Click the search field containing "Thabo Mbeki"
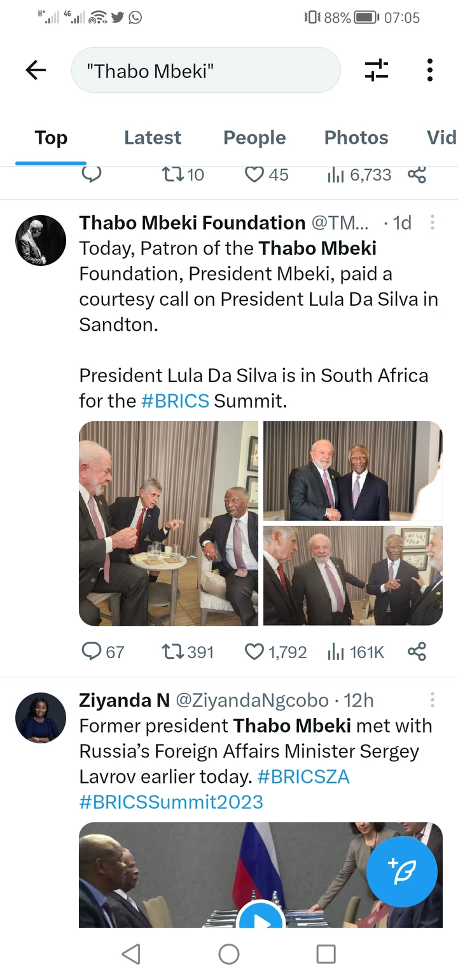The image size is (458, 980). coord(205,71)
